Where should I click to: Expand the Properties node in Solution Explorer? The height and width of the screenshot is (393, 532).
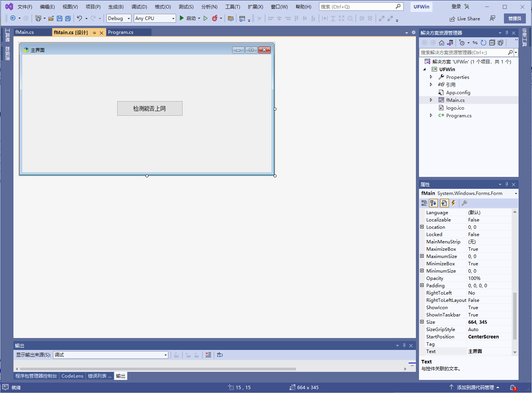pos(431,77)
